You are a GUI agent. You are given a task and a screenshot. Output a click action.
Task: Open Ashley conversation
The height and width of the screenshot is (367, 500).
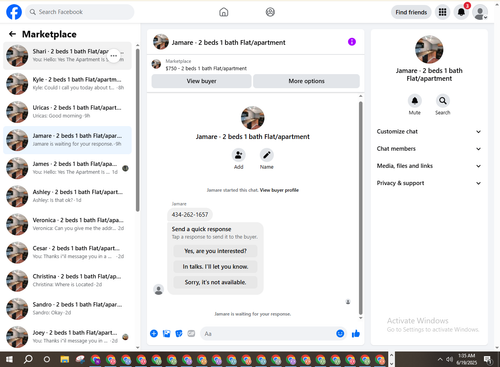(67, 196)
